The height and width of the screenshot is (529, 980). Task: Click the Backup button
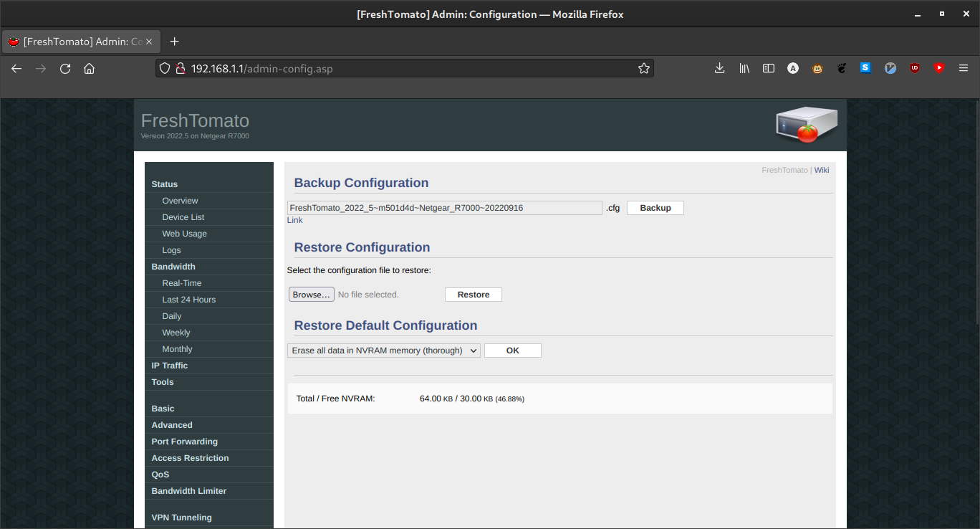[655, 208]
